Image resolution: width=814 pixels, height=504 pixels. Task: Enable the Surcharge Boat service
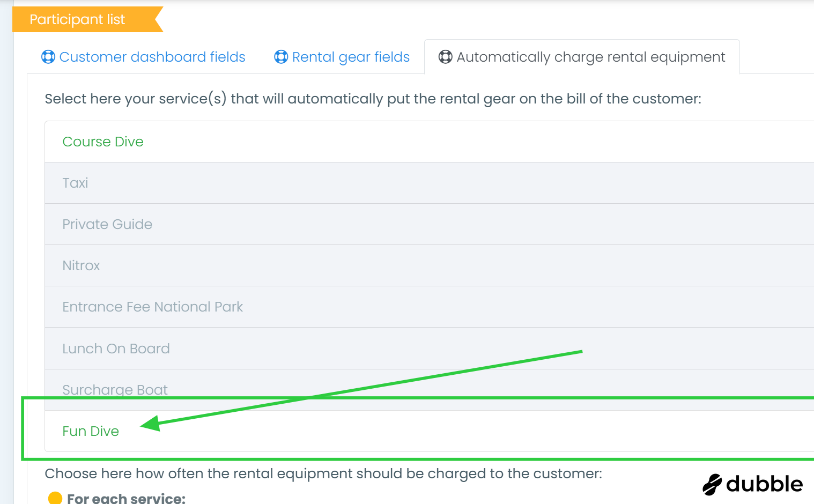pyautogui.click(x=115, y=389)
